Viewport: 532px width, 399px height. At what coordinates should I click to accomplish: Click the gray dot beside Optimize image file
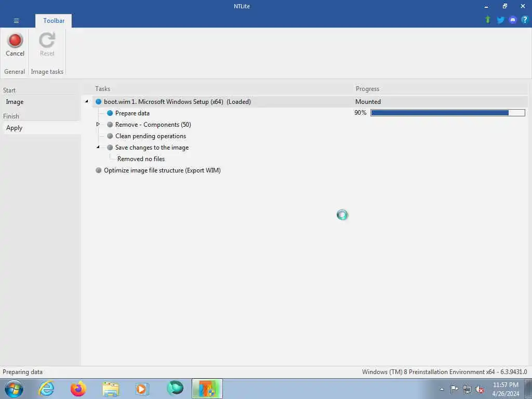click(98, 170)
